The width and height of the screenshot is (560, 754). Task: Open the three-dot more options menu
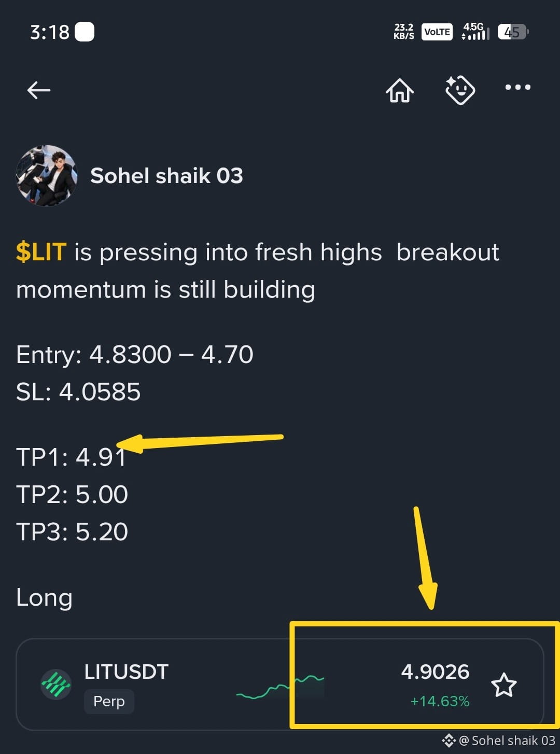(x=518, y=87)
